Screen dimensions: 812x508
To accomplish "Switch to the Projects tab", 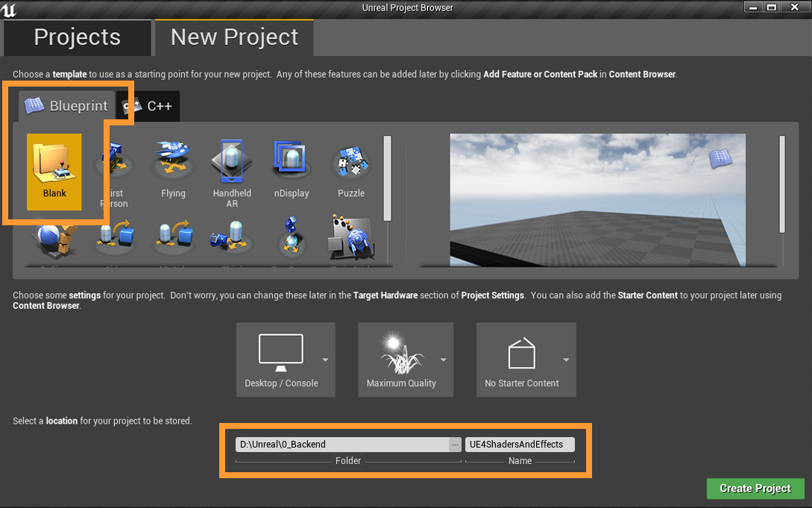I will (77, 37).
